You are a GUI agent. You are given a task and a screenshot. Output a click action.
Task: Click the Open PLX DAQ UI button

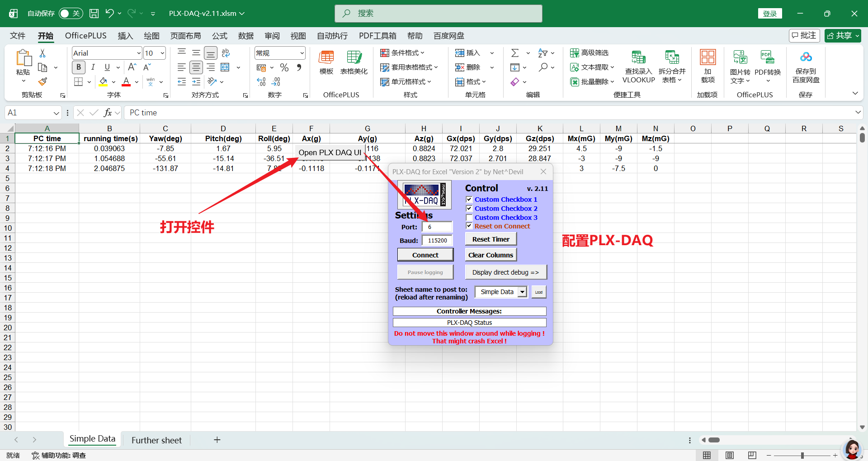coord(330,152)
